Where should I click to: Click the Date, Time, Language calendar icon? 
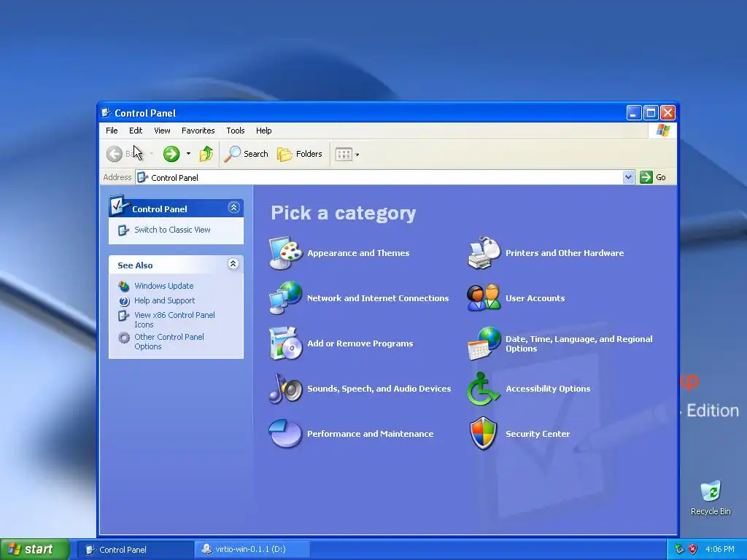(x=484, y=343)
